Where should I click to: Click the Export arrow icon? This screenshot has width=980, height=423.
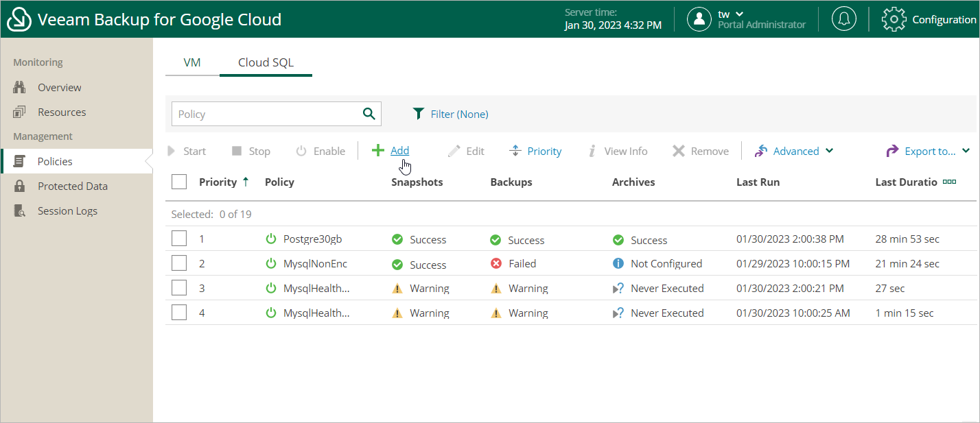click(x=893, y=151)
